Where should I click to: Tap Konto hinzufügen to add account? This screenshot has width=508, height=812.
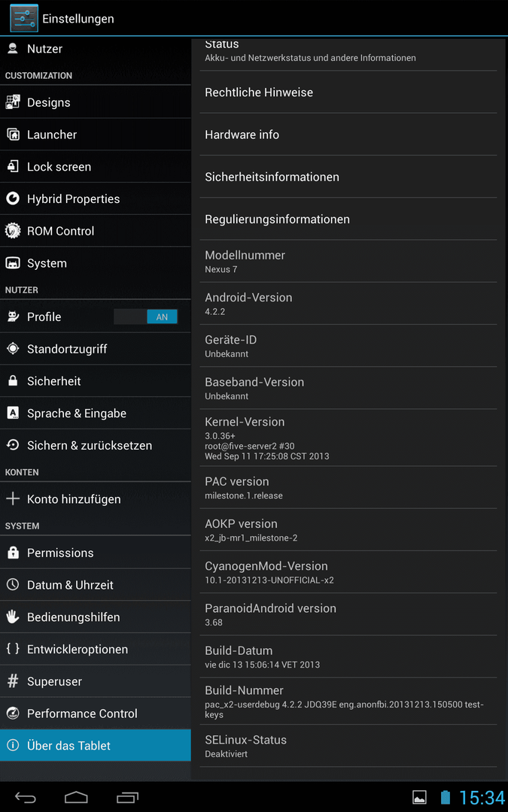(x=96, y=499)
